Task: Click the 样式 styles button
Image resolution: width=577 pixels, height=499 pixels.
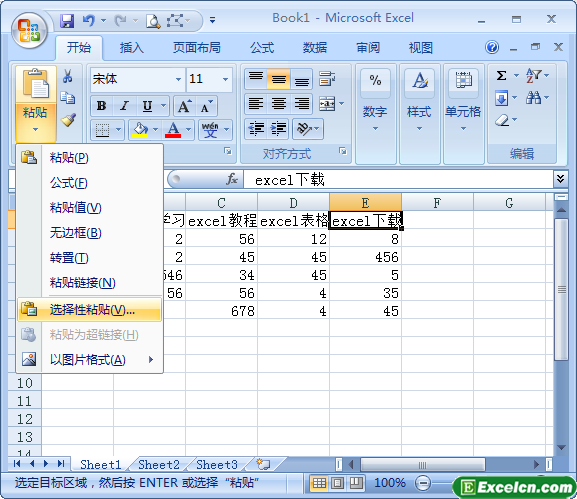Action: coord(419,114)
